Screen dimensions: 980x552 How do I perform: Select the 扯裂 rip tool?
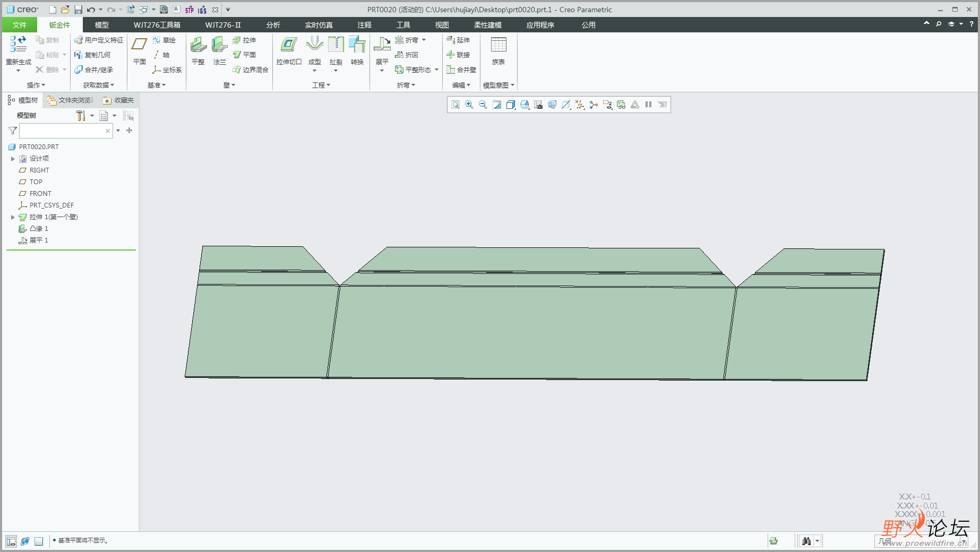[x=336, y=54]
